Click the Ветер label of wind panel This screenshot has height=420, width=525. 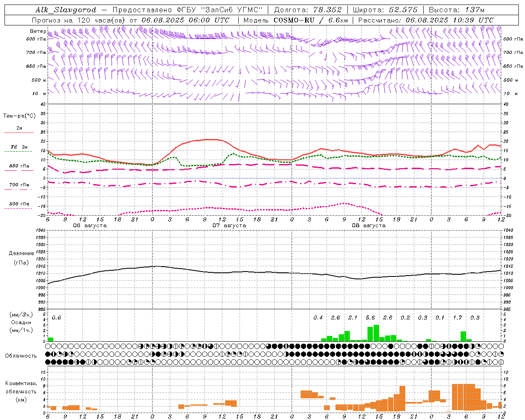pyautogui.click(x=38, y=31)
